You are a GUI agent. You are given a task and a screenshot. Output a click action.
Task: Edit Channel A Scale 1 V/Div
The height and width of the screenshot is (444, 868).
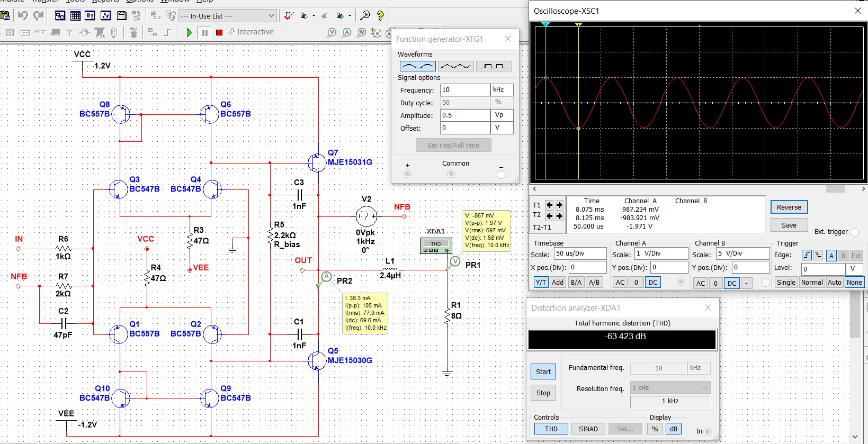[x=662, y=253]
